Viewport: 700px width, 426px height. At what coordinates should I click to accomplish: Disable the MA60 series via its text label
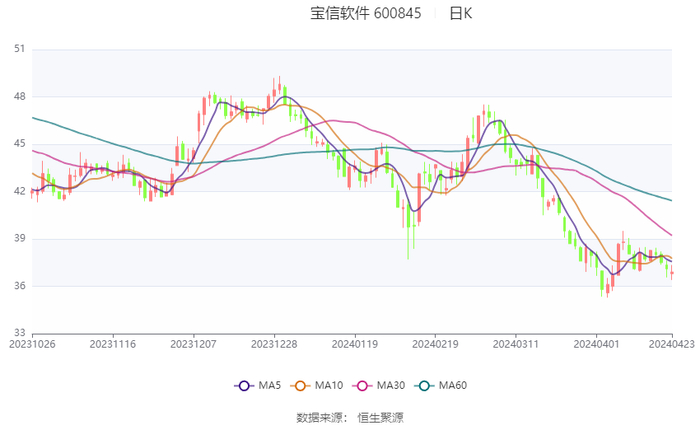pyautogui.click(x=453, y=386)
